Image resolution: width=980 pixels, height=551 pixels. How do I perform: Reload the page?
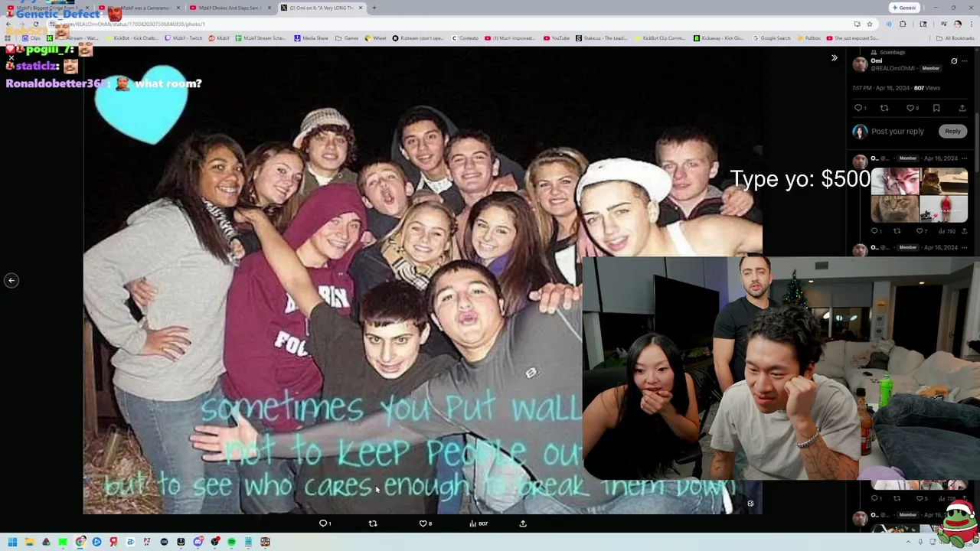pos(35,24)
